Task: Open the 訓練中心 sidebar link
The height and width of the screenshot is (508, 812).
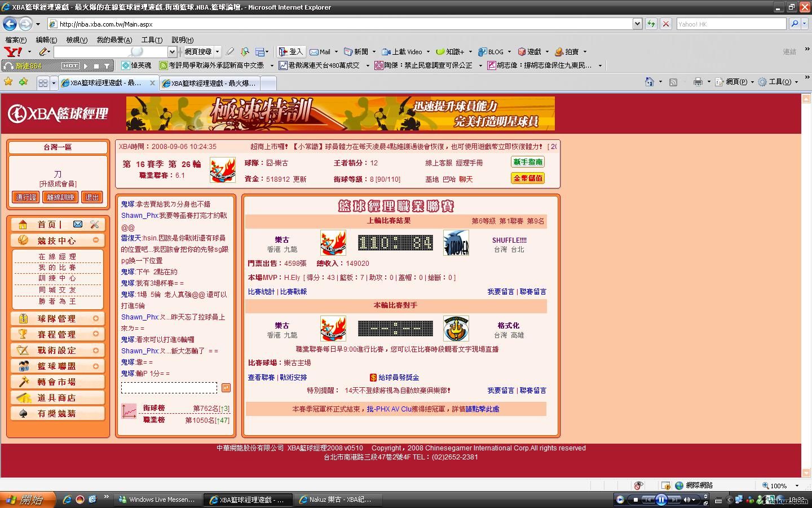Action: point(57,278)
